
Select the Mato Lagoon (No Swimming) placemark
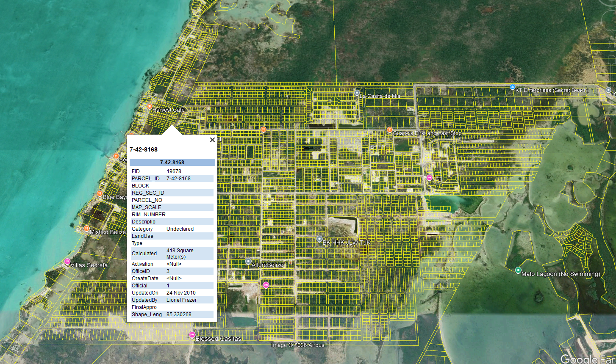tap(518, 270)
